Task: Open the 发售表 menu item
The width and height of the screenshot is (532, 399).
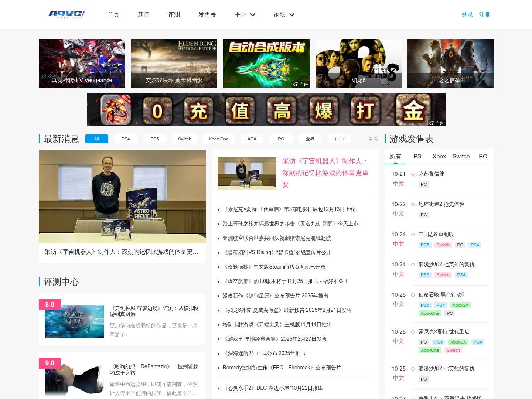Action: tap(207, 15)
